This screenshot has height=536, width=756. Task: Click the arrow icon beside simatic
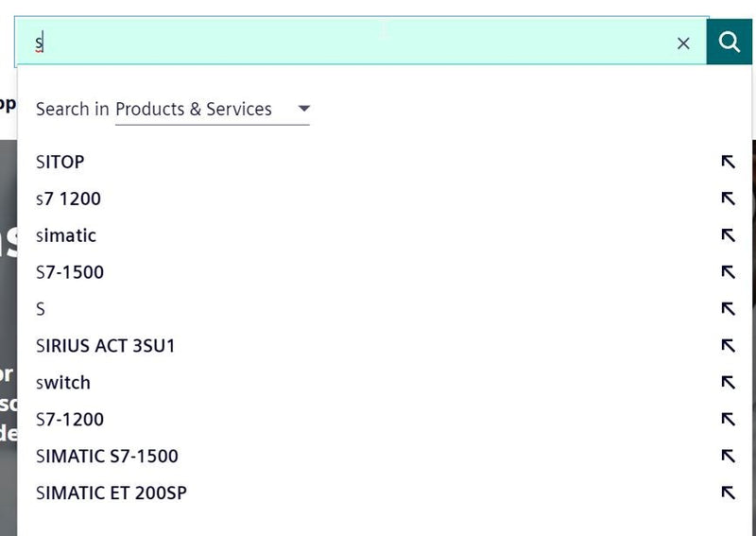[728, 235]
